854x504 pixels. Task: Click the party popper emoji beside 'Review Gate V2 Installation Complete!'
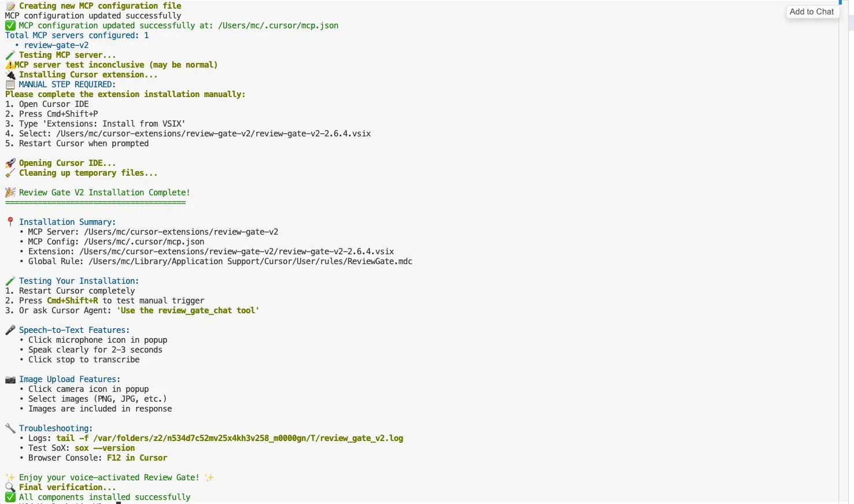point(10,192)
